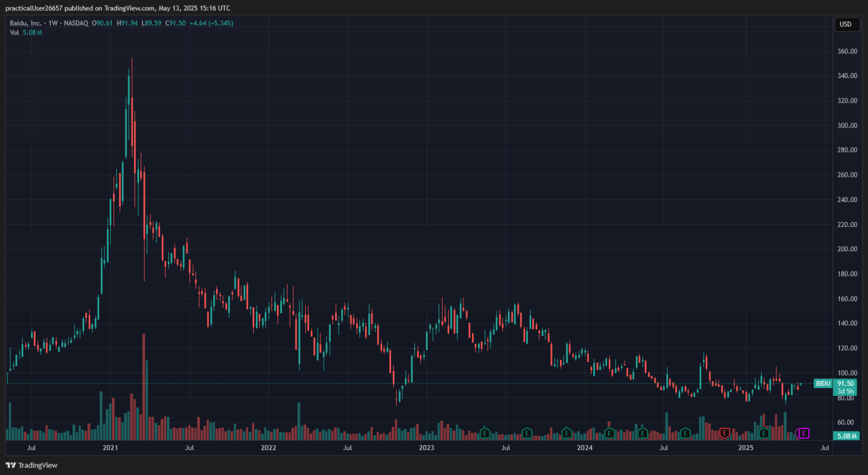
Task: Click the TradingView logo in the footer
Action: point(32,465)
